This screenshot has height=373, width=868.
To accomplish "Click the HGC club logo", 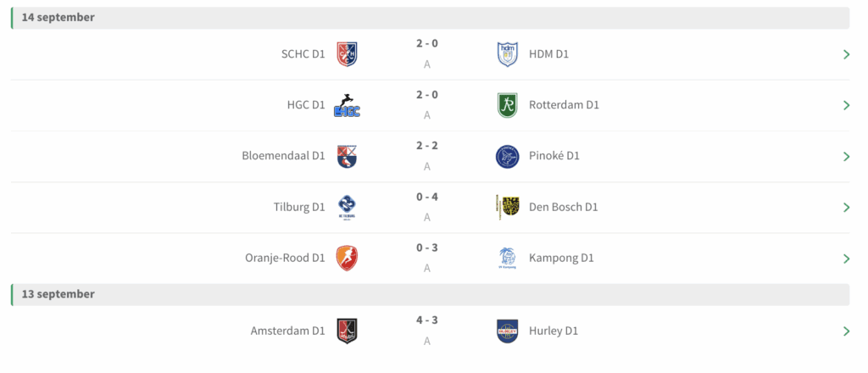I will click(x=347, y=105).
